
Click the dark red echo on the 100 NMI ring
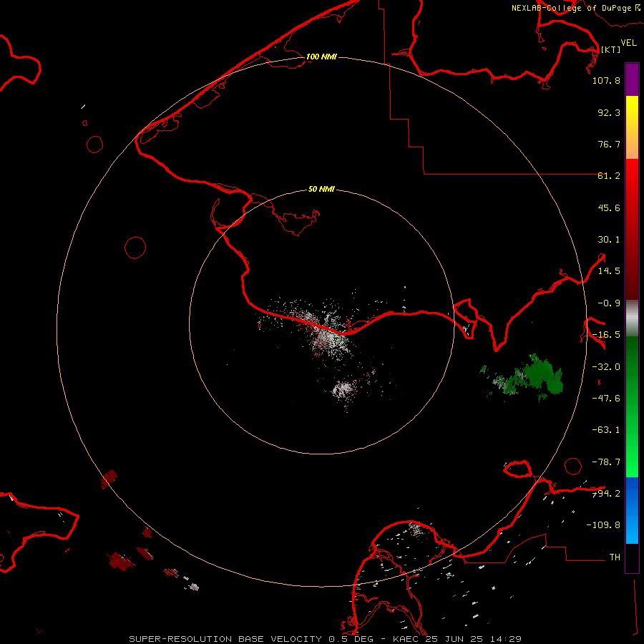109,479
